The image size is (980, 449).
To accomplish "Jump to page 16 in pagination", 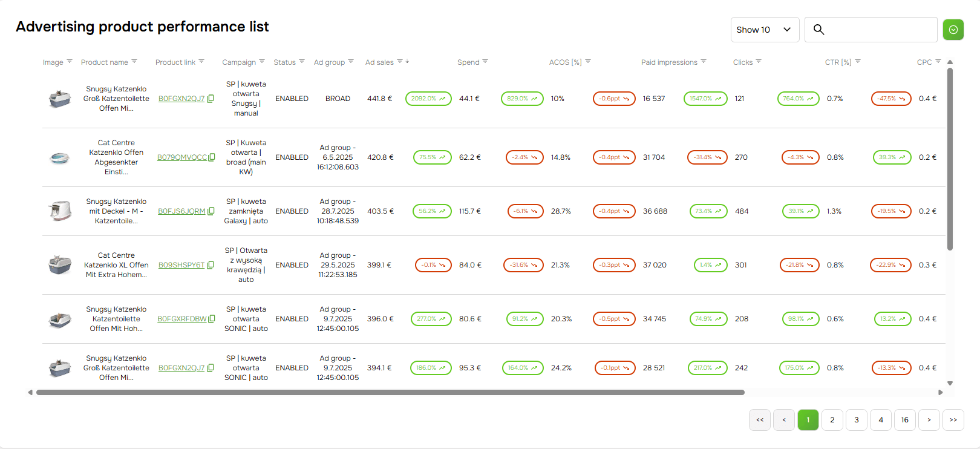I will 905,420.
